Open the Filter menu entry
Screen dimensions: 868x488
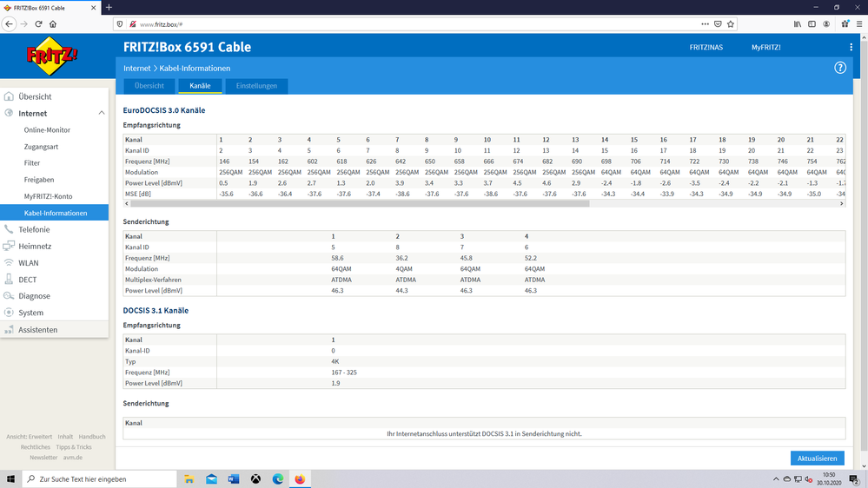pyautogui.click(x=32, y=163)
